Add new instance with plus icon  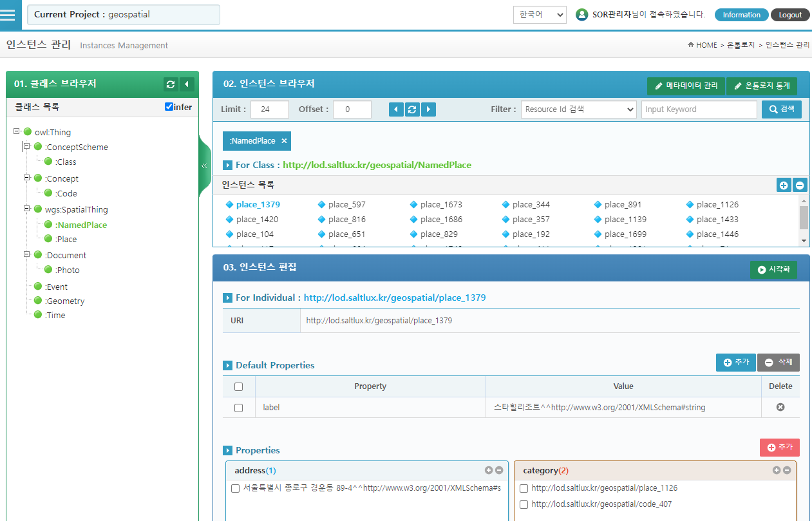784,185
